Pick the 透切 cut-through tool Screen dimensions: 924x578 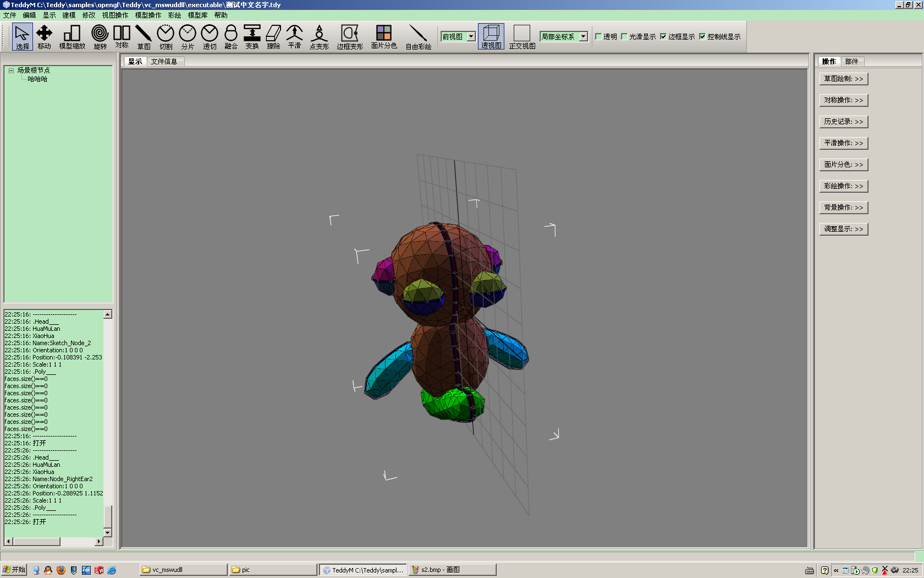pos(210,37)
